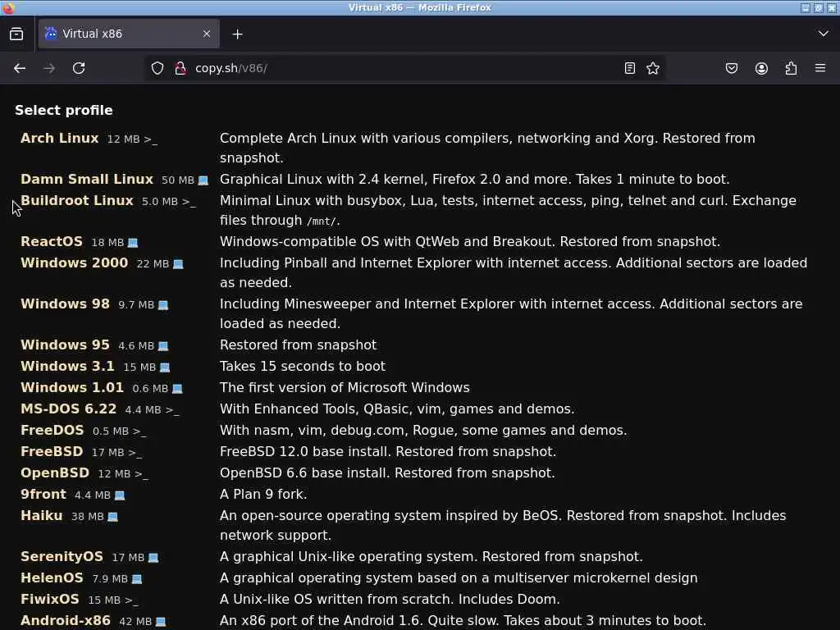Screen dimensions: 840x630
Task: Choose the HelenOS profile
Action: pyautogui.click(x=52, y=578)
